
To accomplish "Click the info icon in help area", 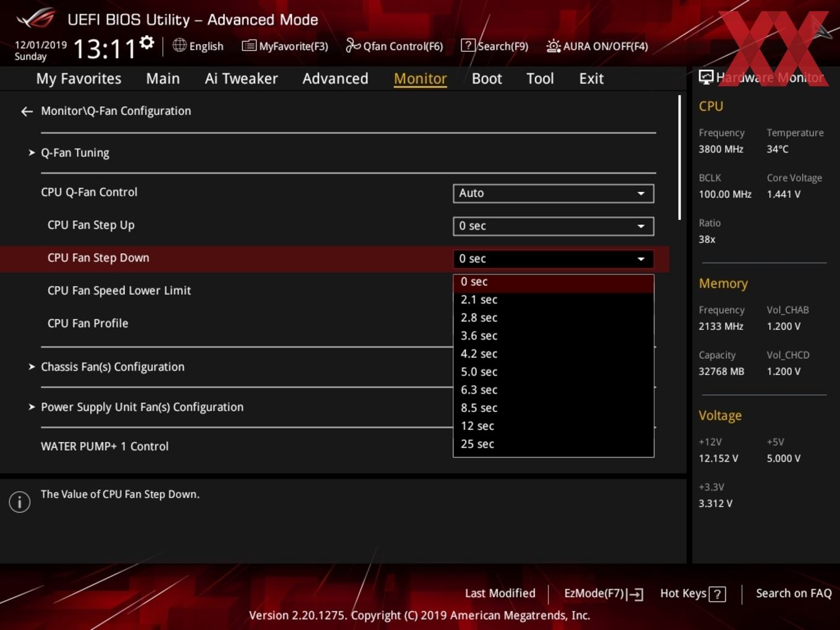I will [x=20, y=502].
